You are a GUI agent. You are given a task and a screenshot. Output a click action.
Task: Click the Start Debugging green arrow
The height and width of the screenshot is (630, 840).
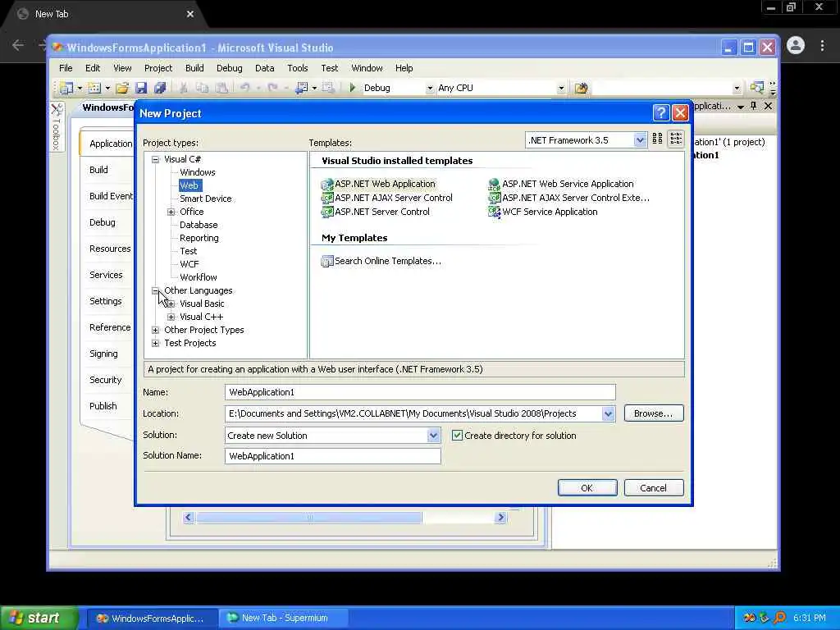coord(353,87)
